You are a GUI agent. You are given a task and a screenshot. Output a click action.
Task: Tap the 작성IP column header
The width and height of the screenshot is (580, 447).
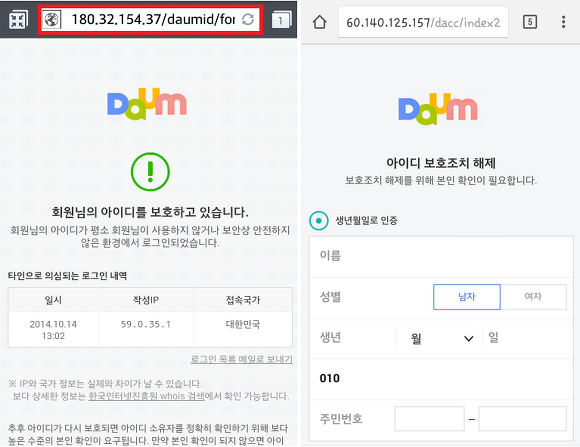click(146, 300)
